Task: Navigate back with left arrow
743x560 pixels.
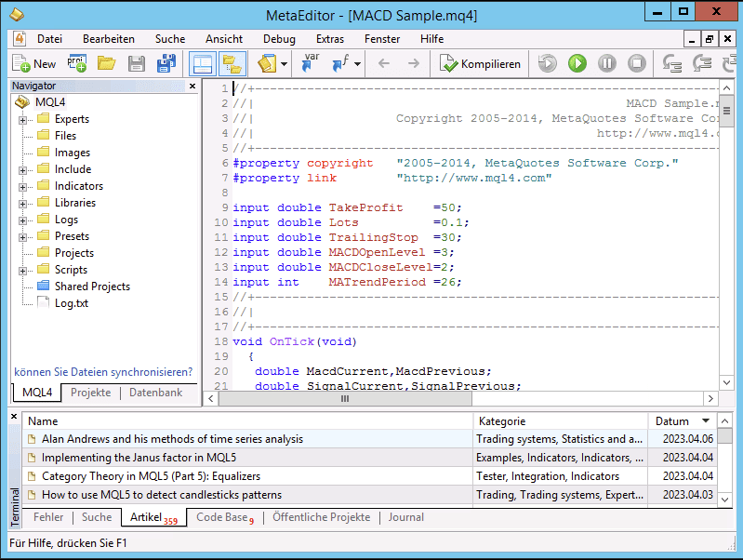Action: (x=384, y=63)
